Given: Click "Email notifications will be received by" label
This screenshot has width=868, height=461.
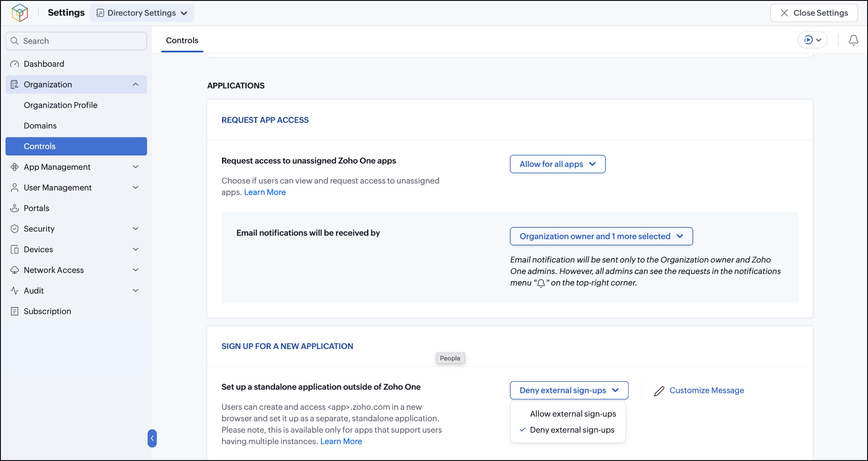Looking at the screenshot, I should click(308, 233).
